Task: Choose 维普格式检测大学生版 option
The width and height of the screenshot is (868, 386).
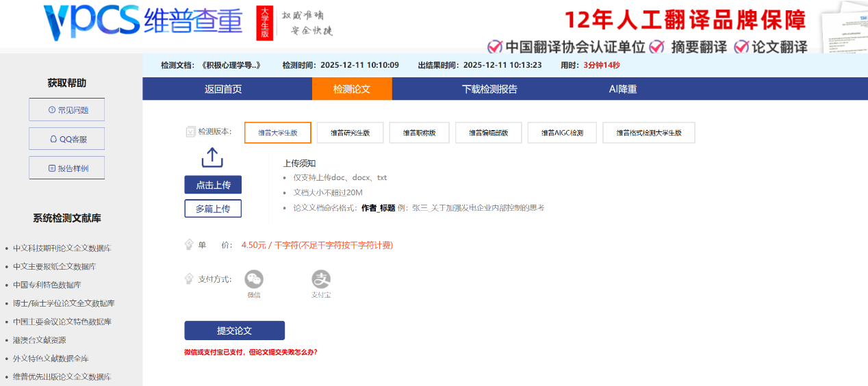Action: (x=648, y=133)
